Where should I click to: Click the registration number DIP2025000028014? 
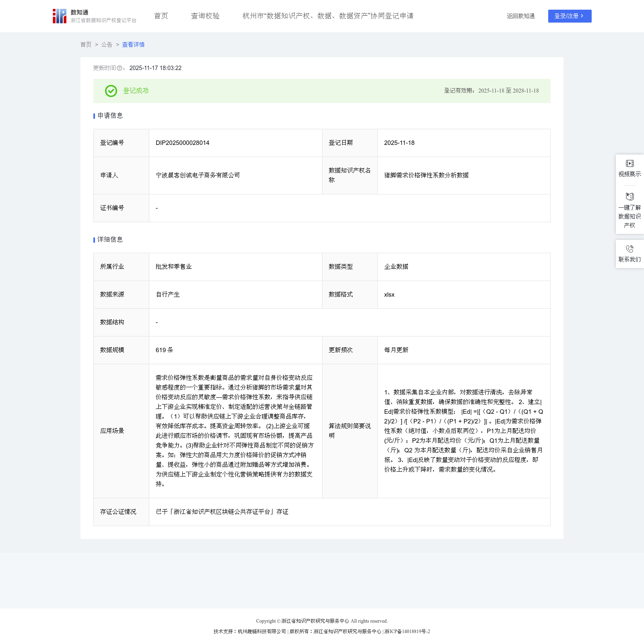pos(182,143)
